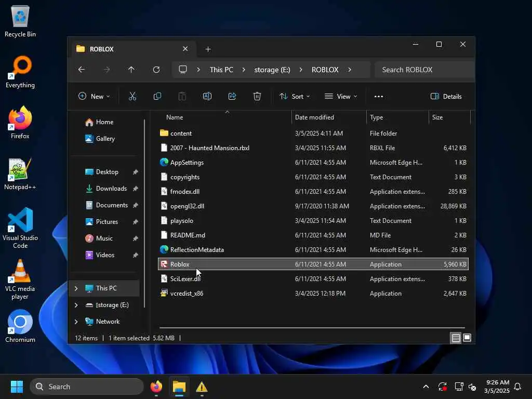This screenshot has height=399, width=532.
Task: Expand Network tree chevron
Action: 76,322
